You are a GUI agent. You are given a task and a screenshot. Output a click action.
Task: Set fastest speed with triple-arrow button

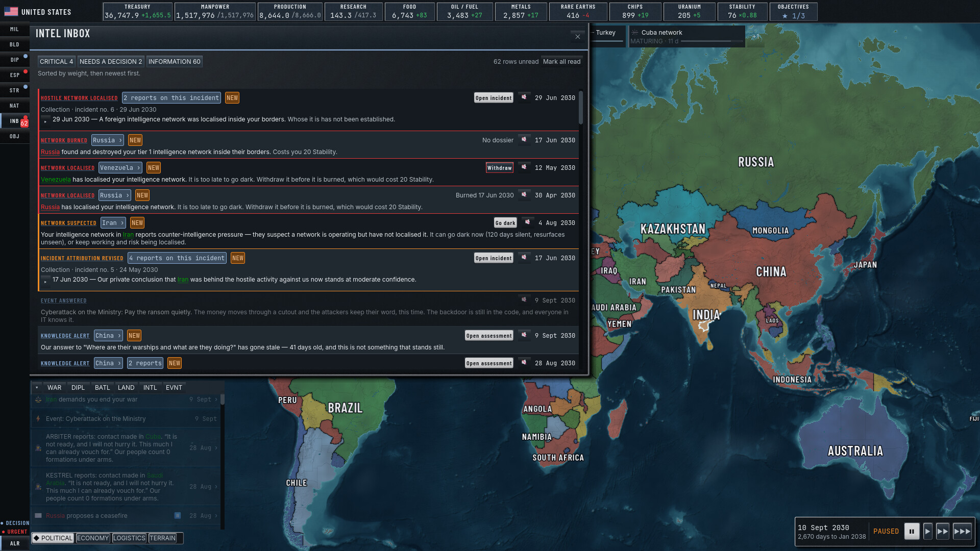(x=962, y=531)
